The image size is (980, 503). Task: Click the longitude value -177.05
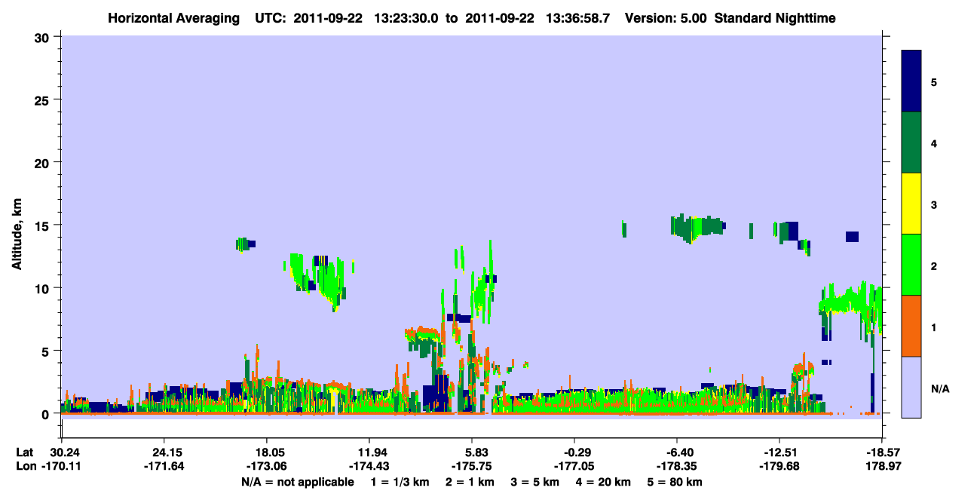pos(574,466)
